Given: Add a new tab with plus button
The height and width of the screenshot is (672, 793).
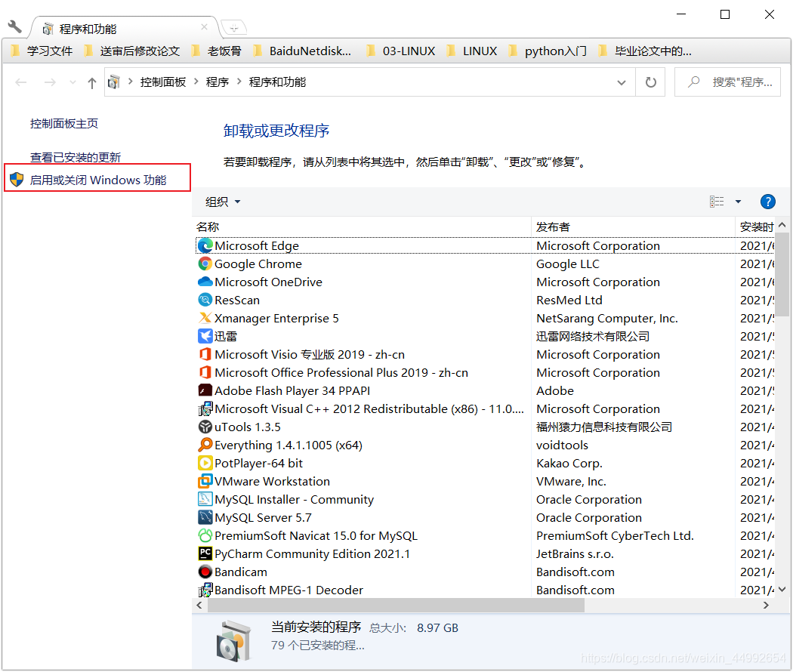Looking at the screenshot, I should point(233,28).
